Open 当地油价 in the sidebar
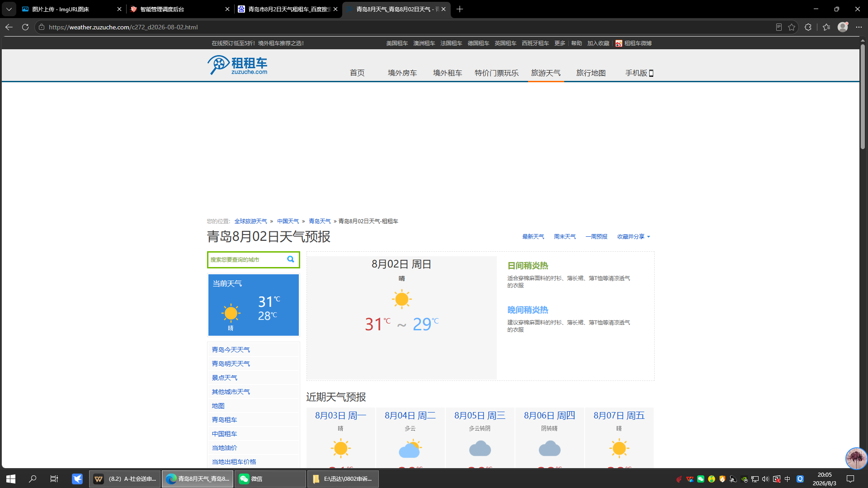Screen dimensions: 868x488 [224, 448]
